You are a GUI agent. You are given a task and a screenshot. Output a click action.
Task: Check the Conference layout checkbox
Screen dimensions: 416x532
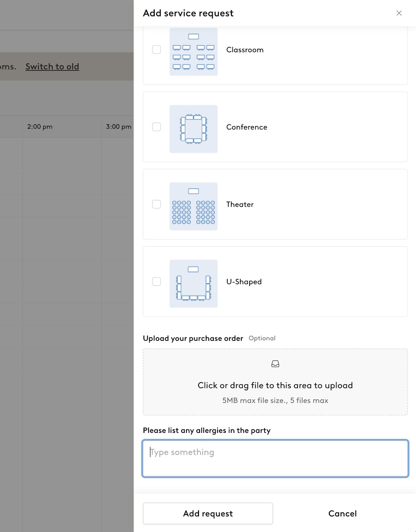(156, 127)
